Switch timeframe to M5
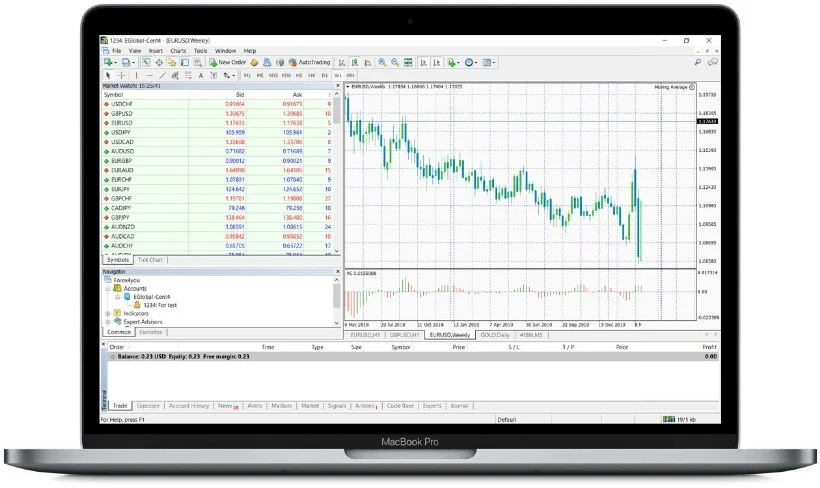 coord(260,75)
